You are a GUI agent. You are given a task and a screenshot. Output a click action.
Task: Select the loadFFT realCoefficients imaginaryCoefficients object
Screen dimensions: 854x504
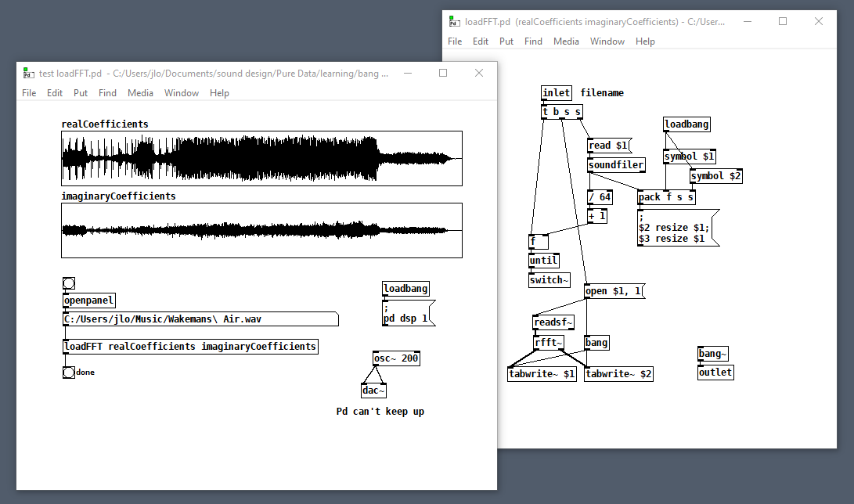190,347
